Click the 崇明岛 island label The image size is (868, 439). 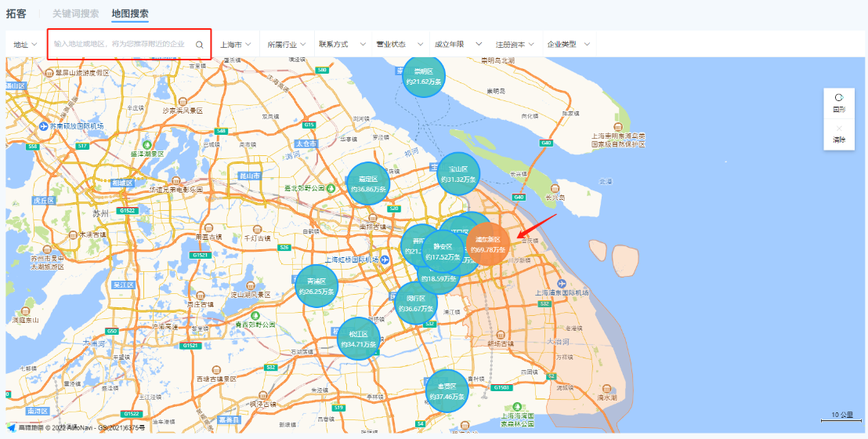(496, 91)
